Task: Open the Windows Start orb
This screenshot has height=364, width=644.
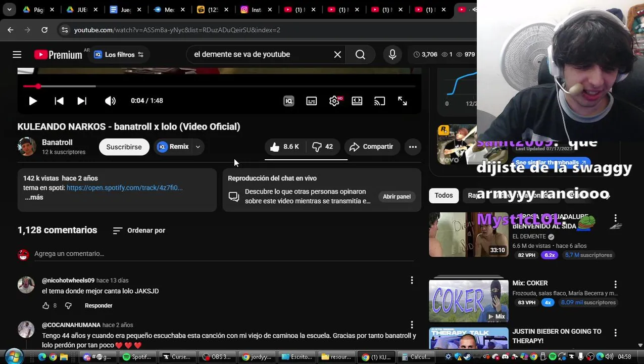Action: point(14,356)
